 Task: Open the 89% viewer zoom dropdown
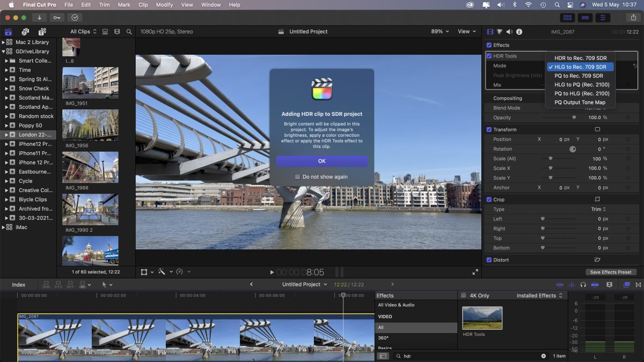[x=440, y=32]
